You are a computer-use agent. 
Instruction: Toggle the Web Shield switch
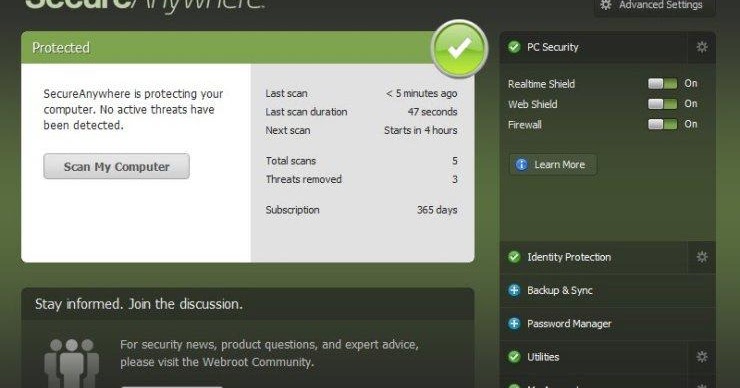663,104
